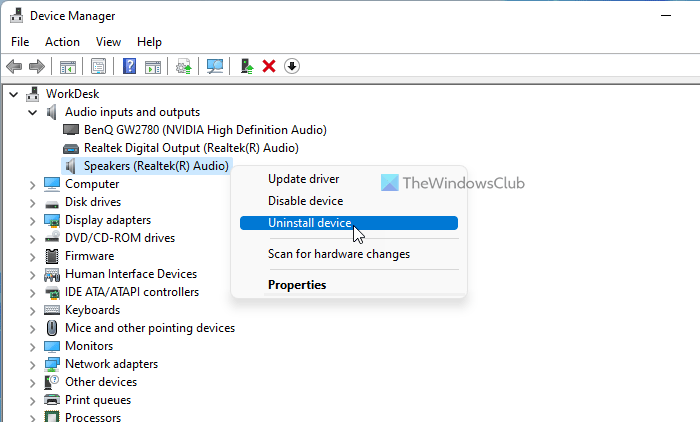Click the Update driver toolbar icon with gear
The image size is (700, 422).
pos(183,66)
